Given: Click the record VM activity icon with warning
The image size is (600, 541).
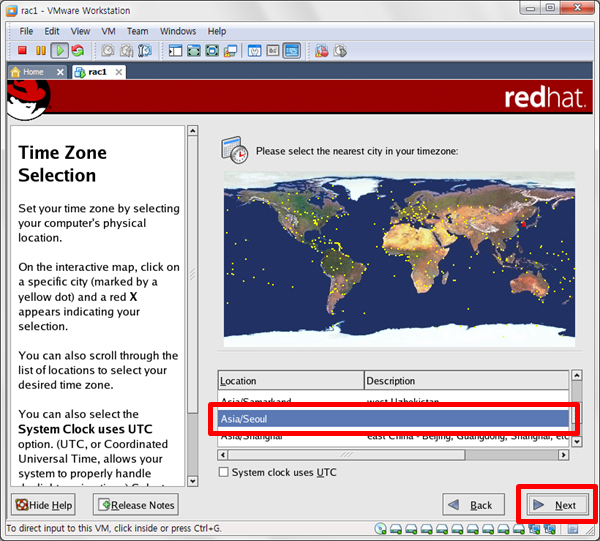Looking at the screenshot, I should click(322, 51).
